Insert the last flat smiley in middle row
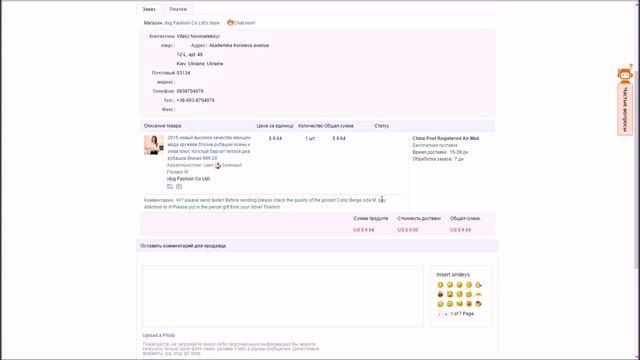640x360 pixels. point(478,294)
